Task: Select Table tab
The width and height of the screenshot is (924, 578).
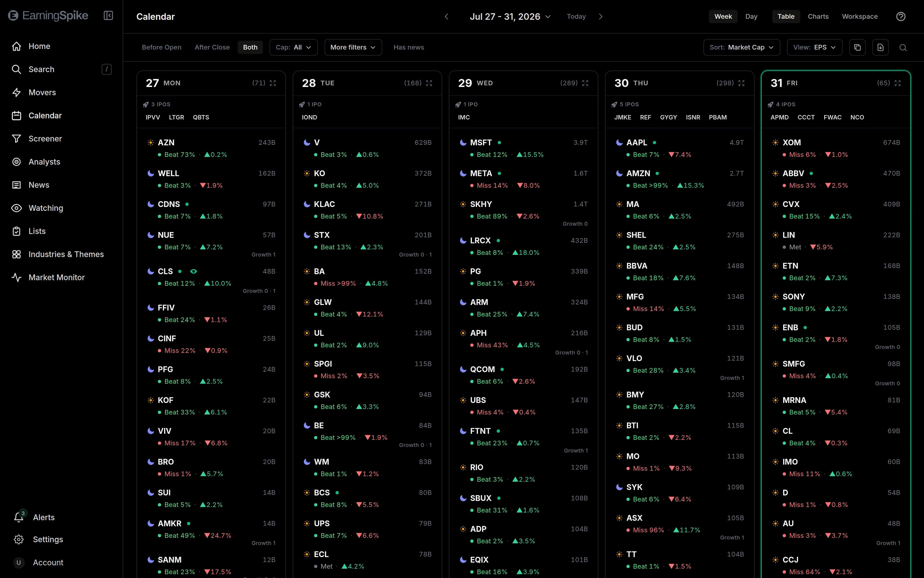Action: pos(786,17)
